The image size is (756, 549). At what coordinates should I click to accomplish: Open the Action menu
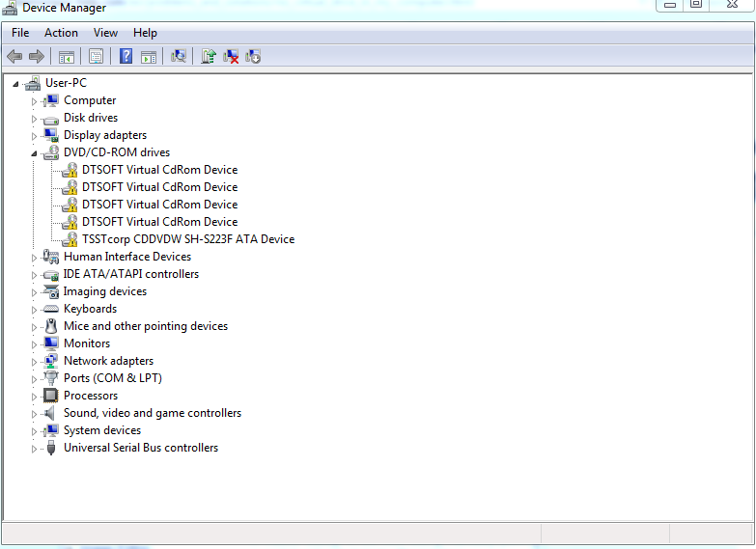[x=61, y=33]
